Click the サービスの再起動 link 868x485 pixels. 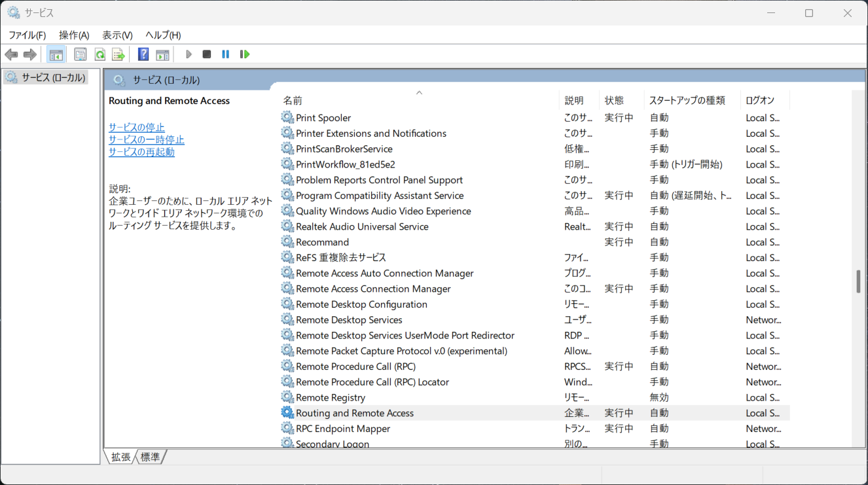coord(141,153)
